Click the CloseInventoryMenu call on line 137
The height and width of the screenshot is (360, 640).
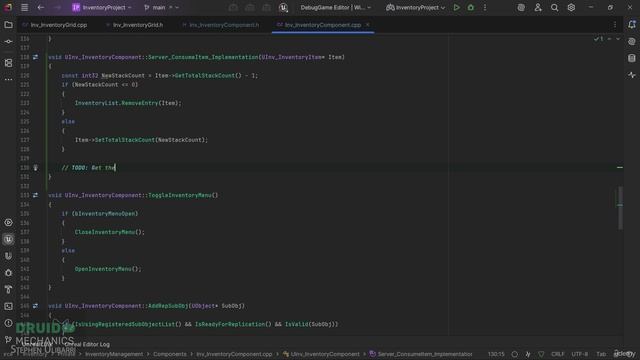[104, 232]
